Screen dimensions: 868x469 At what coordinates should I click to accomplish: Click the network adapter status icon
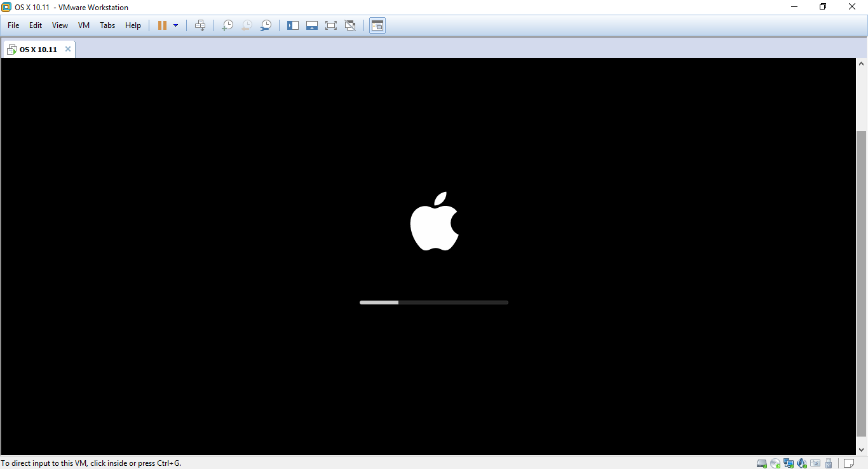789,463
